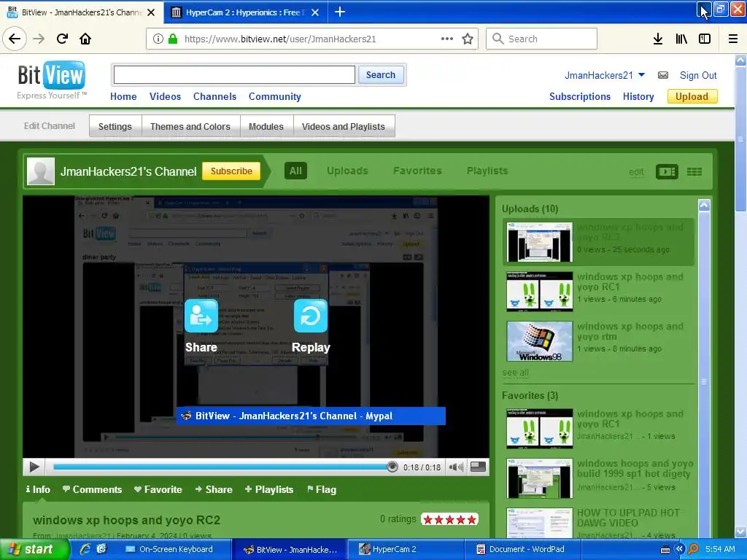Open the Comments tab below video
Screen dimensions: 747x560
tap(93, 489)
